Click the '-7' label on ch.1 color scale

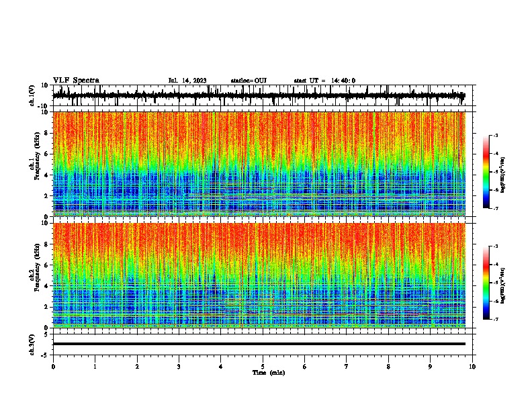click(495, 208)
